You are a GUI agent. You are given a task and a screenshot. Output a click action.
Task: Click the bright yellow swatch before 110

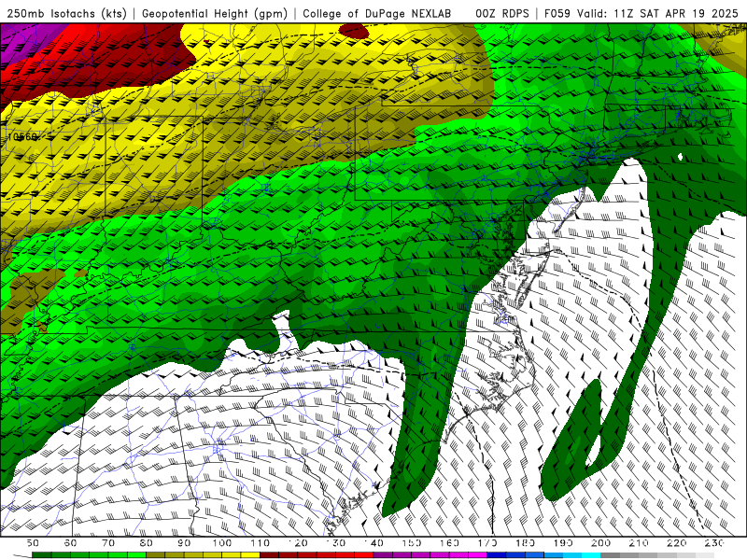point(250,555)
